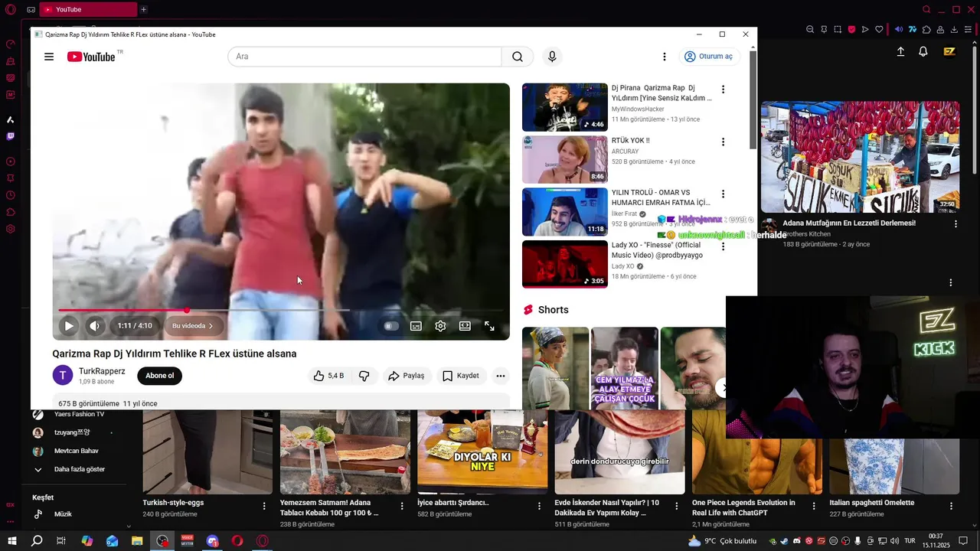Take snapshot with Opera capture icon
Screen dimensions: 980x551
[838, 30]
